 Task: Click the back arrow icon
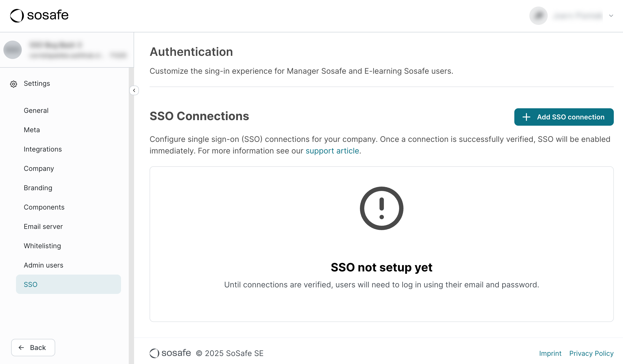click(x=22, y=348)
